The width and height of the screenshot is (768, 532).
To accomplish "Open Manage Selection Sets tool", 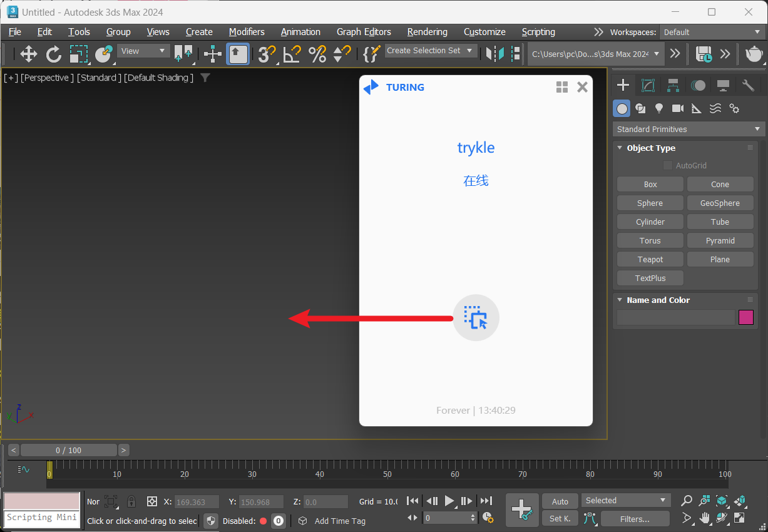I will tap(371, 54).
